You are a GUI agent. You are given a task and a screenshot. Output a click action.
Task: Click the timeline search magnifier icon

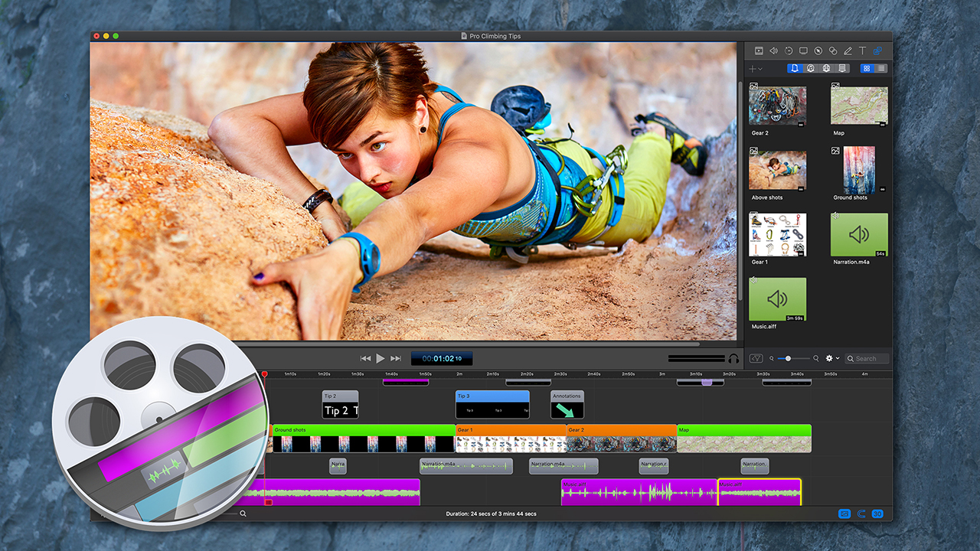243,514
